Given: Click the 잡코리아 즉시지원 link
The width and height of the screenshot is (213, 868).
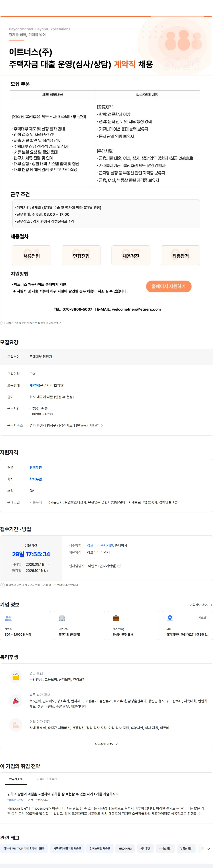Looking at the screenshot, I should [100, 545].
